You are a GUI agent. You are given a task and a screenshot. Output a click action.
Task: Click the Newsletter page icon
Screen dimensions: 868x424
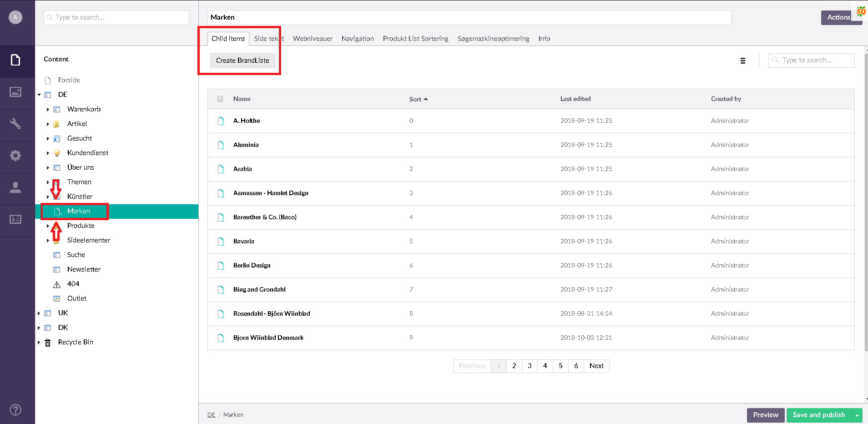57,270
